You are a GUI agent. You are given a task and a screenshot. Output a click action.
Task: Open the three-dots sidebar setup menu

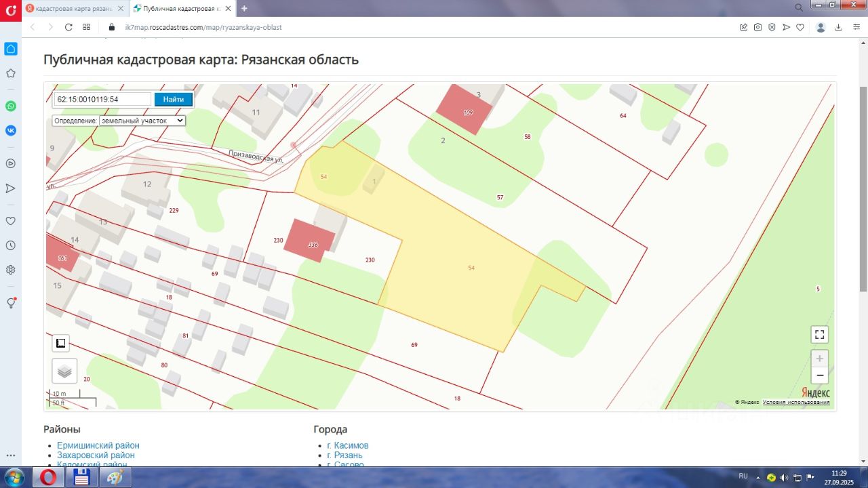point(11,456)
